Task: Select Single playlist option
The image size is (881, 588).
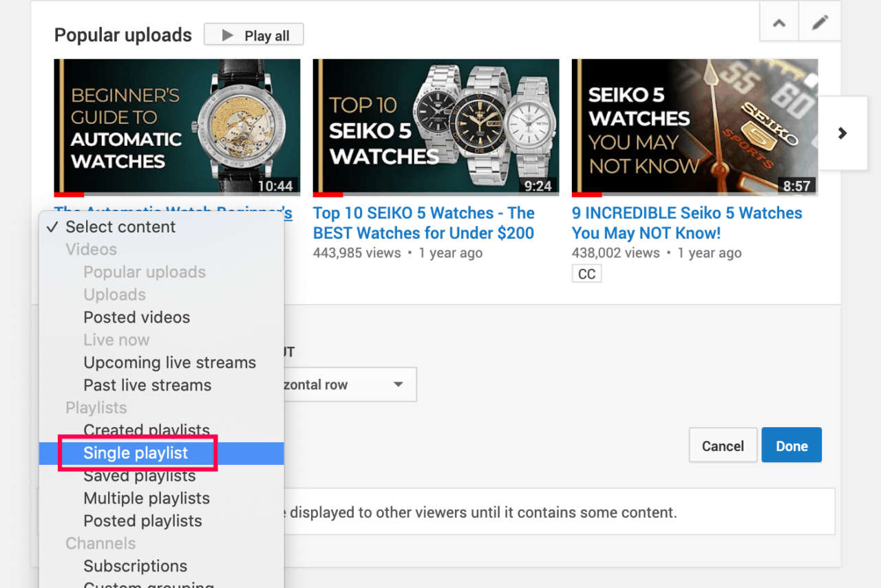Action: click(161, 453)
